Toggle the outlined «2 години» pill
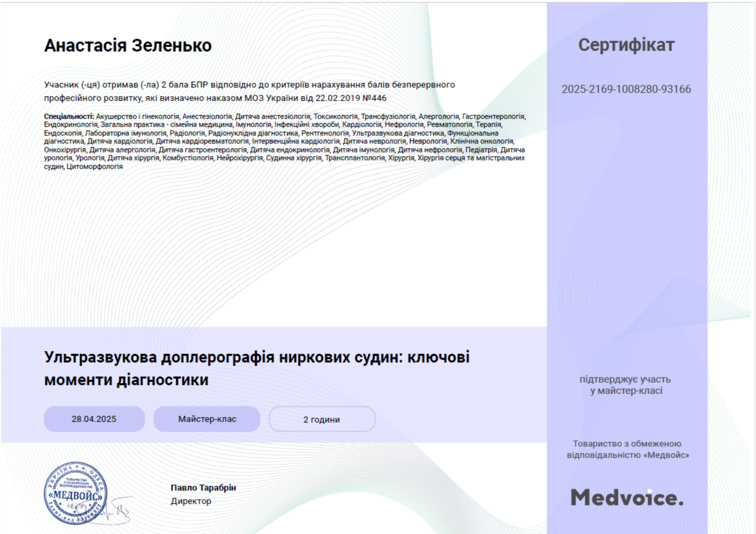756x534 pixels. coord(322,419)
